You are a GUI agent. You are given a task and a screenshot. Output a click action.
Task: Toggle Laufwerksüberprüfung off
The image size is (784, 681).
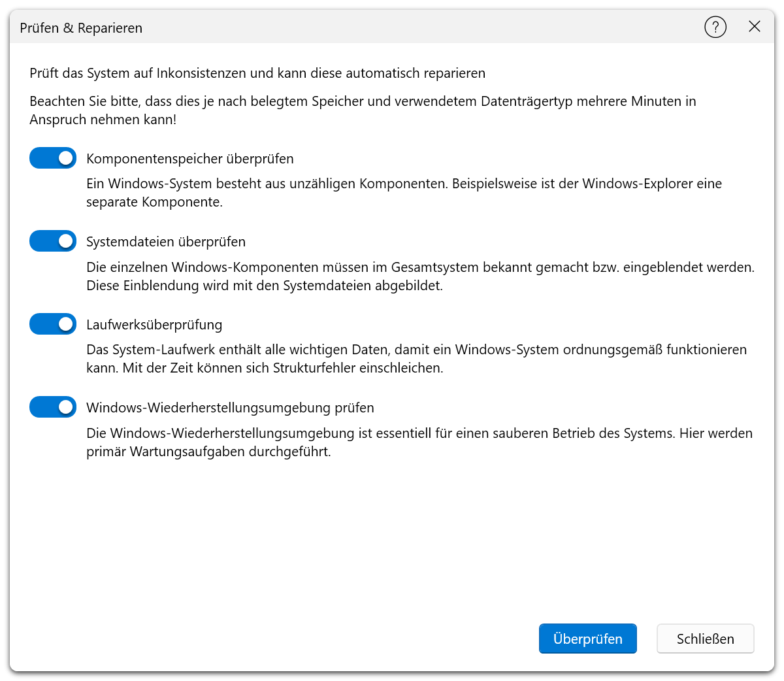point(52,324)
